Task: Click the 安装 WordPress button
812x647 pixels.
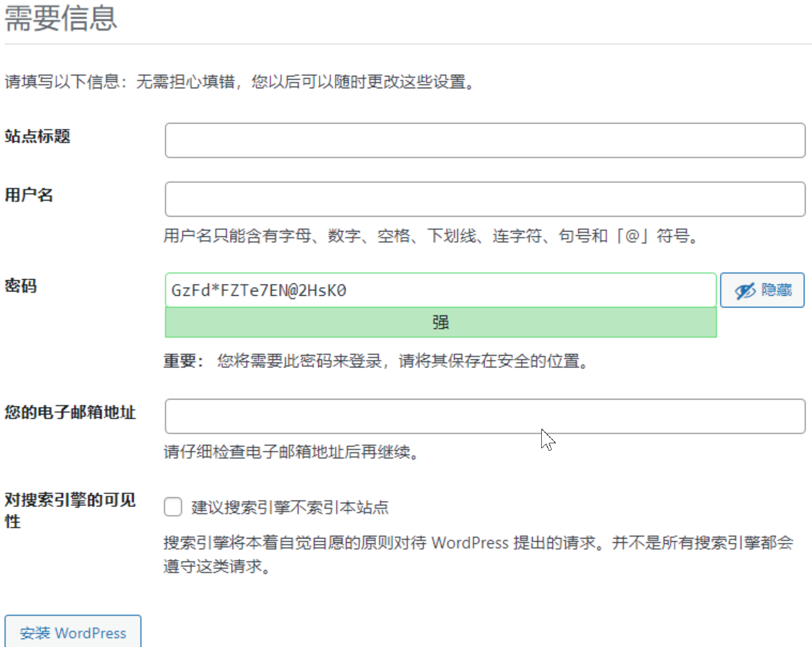Action: pos(73,632)
